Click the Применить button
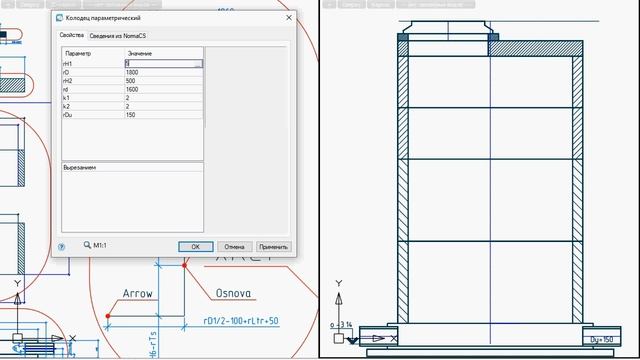The height and width of the screenshot is (360, 640). click(x=273, y=247)
